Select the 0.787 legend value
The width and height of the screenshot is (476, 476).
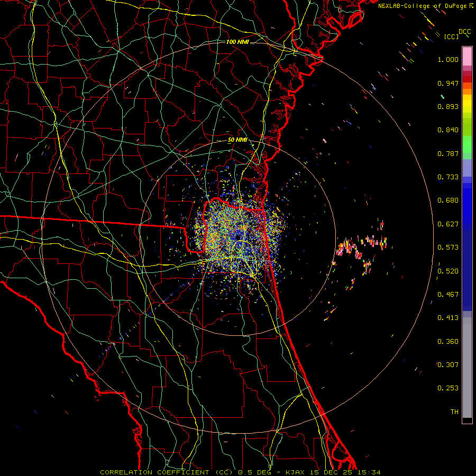click(448, 153)
